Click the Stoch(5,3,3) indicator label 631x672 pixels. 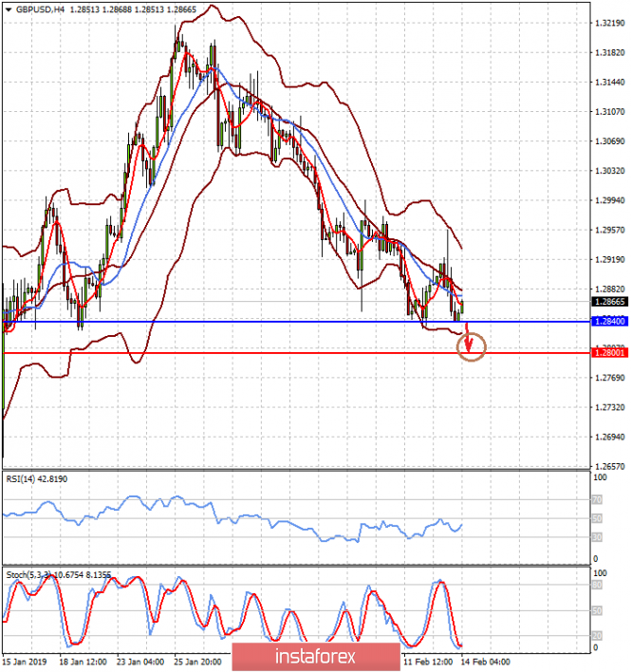pos(29,575)
